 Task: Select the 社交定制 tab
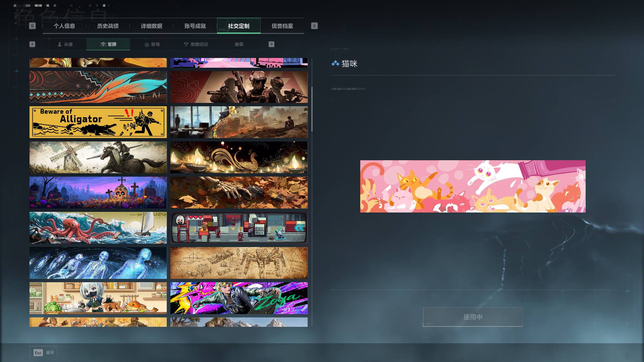pyautogui.click(x=238, y=26)
